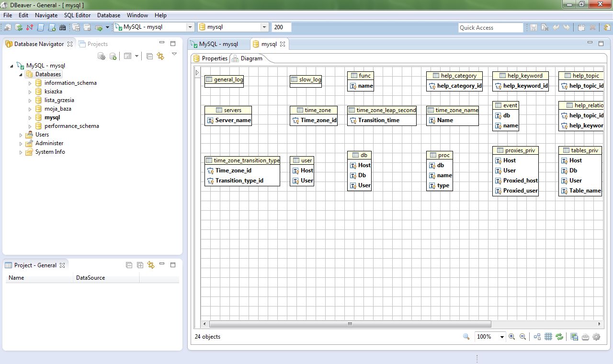This screenshot has height=364, width=613.
Task: Click the Rollback transaction toolbar icon
Action: click(87, 27)
